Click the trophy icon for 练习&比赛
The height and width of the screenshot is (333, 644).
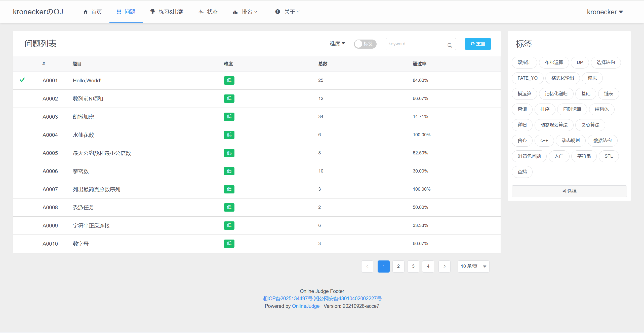[x=152, y=12]
